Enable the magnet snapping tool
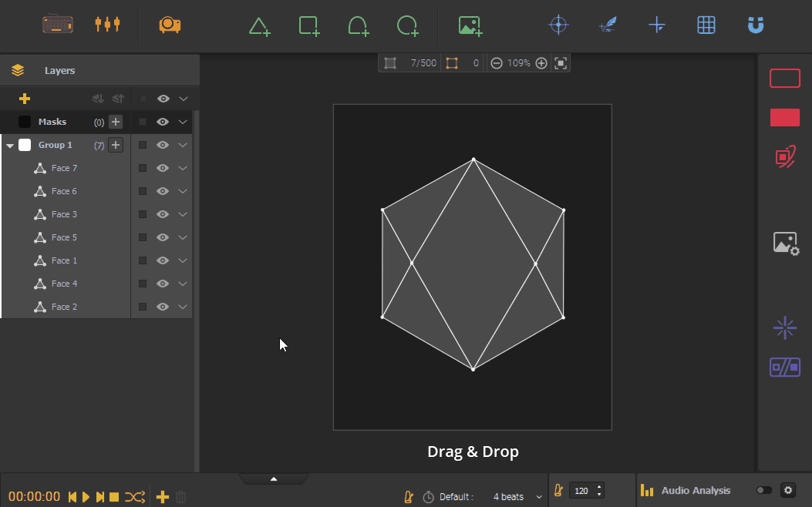This screenshot has height=507, width=812. click(755, 25)
